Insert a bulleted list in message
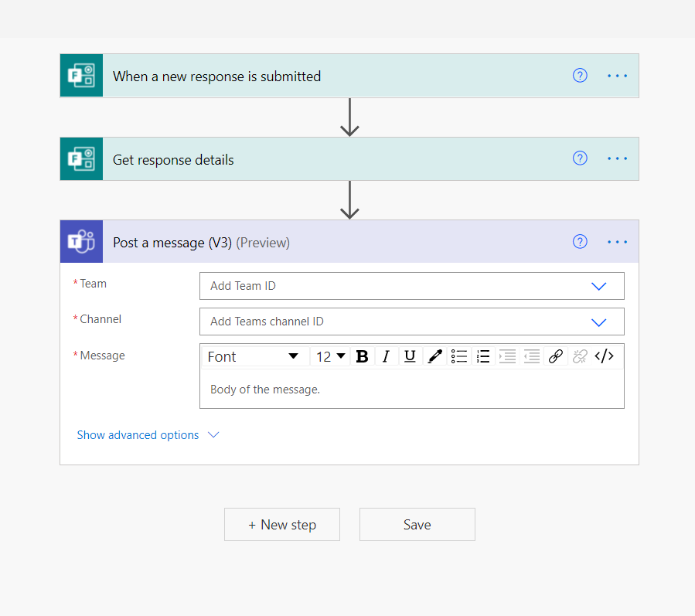The height and width of the screenshot is (616, 695). pyautogui.click(x=458, y=356)
